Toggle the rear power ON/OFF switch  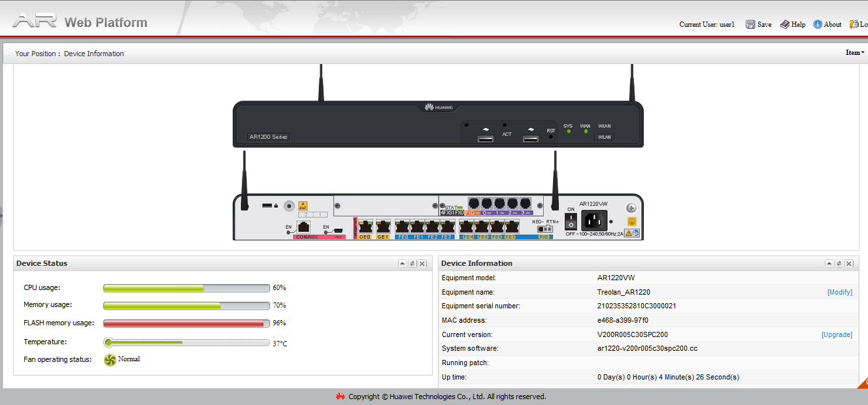pyautogui.click(x=571, y=221)
